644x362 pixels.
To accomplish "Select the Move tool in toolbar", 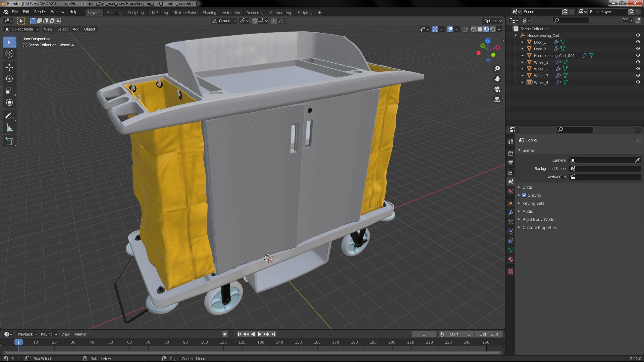I will [x=10, y=66].
